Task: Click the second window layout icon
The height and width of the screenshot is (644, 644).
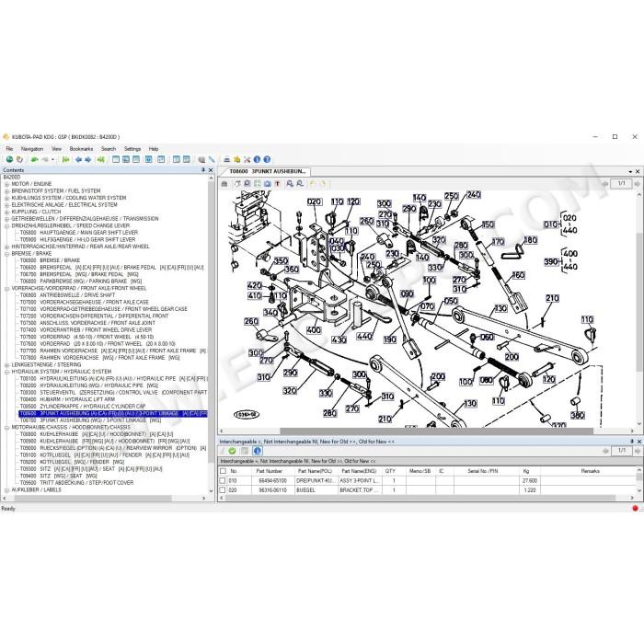Action: (x=126, y=159)
